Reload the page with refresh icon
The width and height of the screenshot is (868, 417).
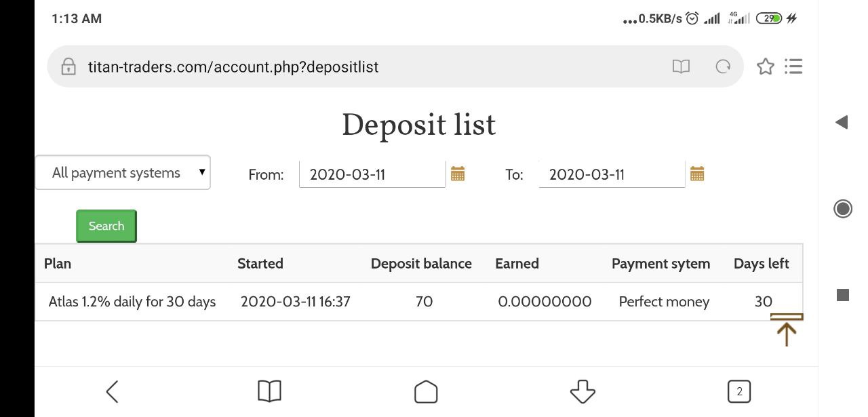723,66
